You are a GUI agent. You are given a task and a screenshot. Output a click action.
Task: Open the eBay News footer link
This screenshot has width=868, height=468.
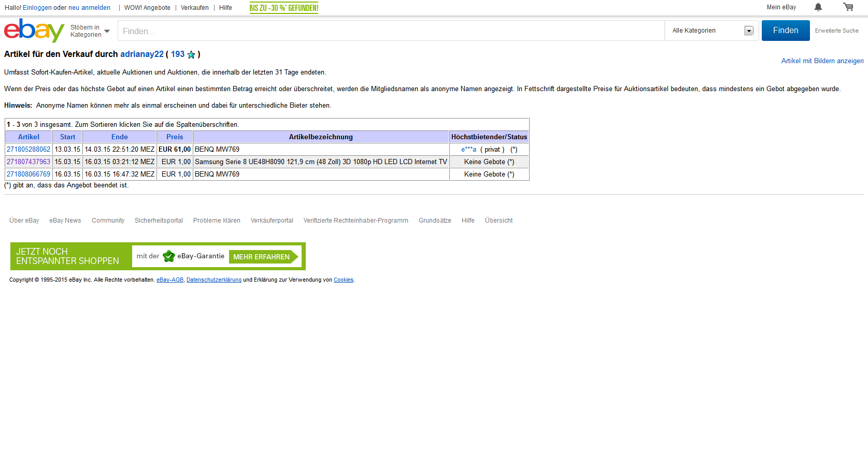pyautogui.click(x=65, y=221)
